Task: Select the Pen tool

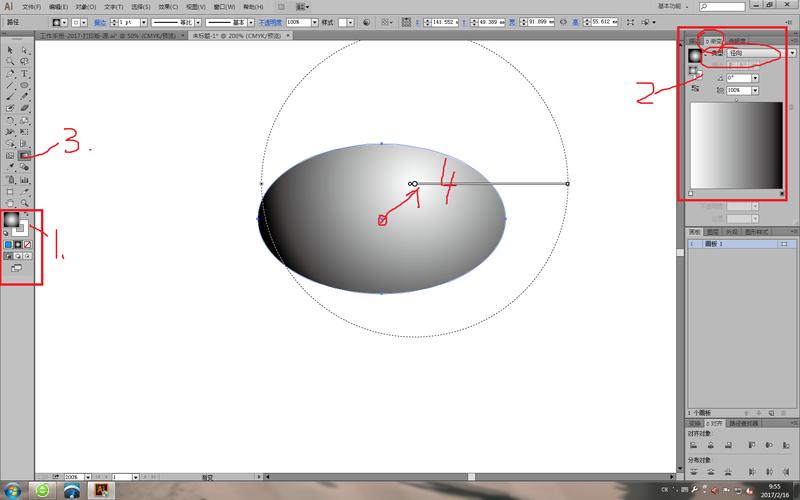Action: tap(10, 73)
